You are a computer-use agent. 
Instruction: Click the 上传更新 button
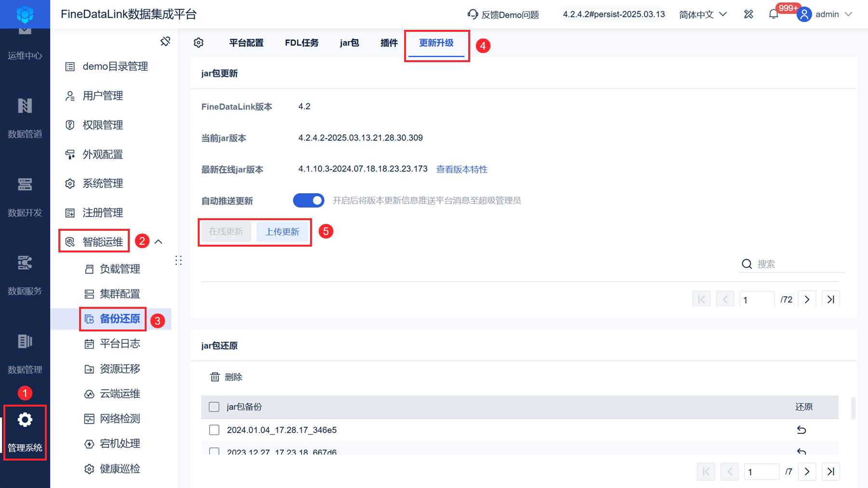283,232
